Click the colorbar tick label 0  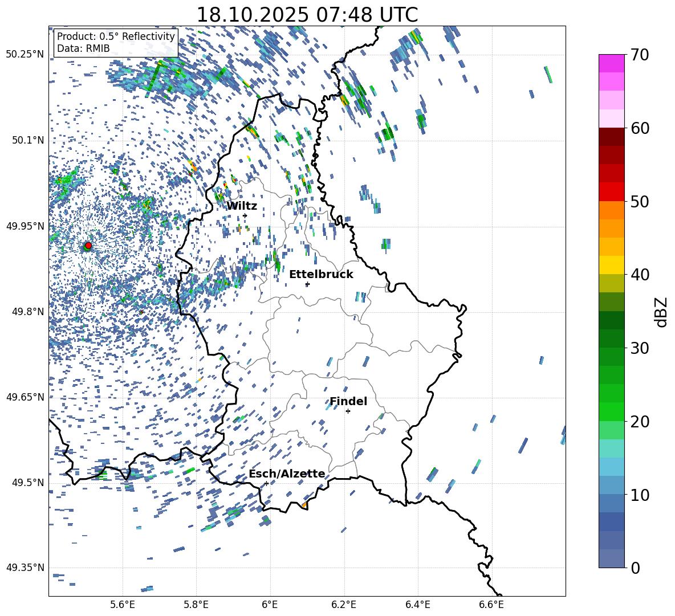coord(636,568)
